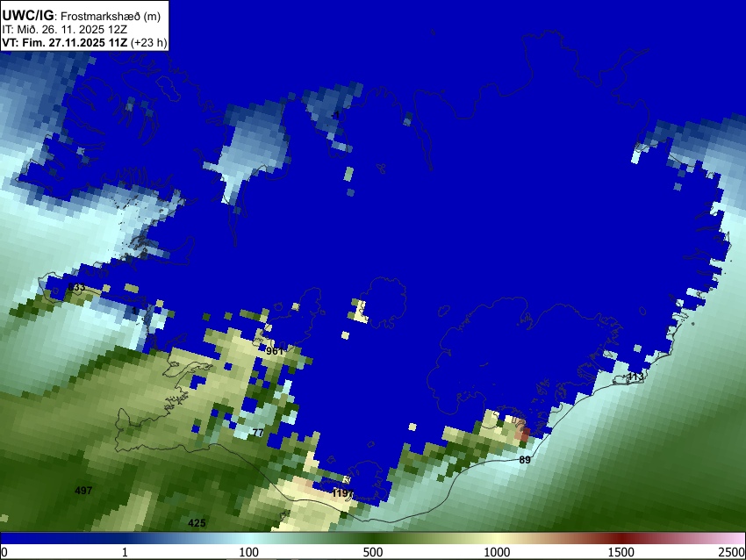Screen dimensions: 746x560
Task: Click the colour scale label '2500'
Action: tap(732, 552)
